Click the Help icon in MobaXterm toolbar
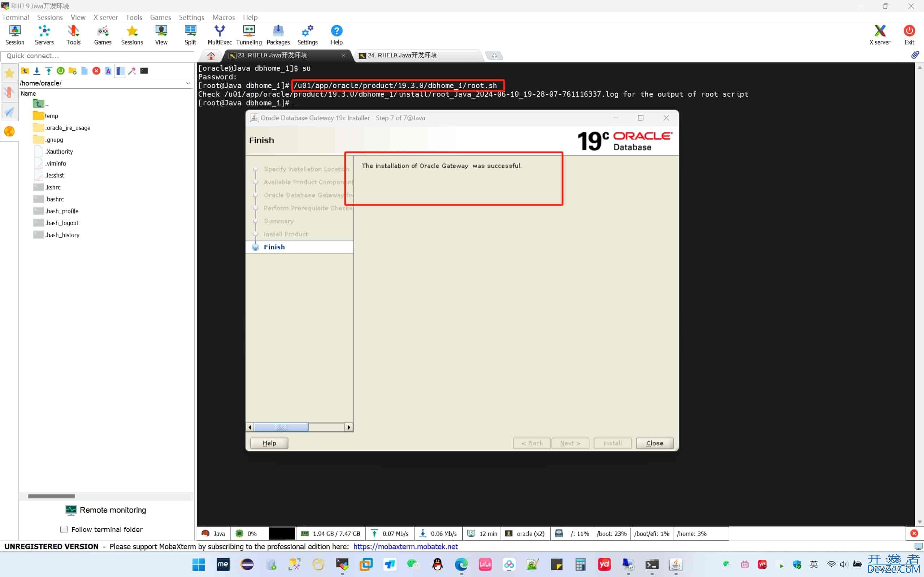The height and width of the screenshot is (577, 924). coord(337,35)
